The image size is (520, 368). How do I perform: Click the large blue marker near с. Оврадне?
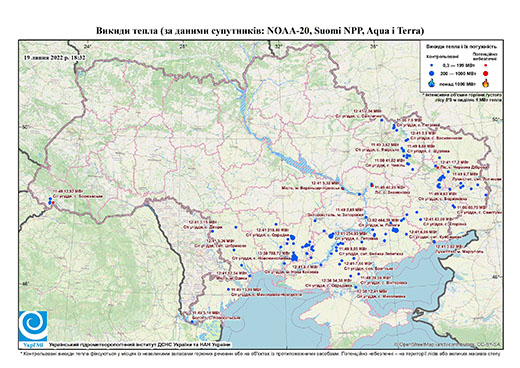pos(293,237)
